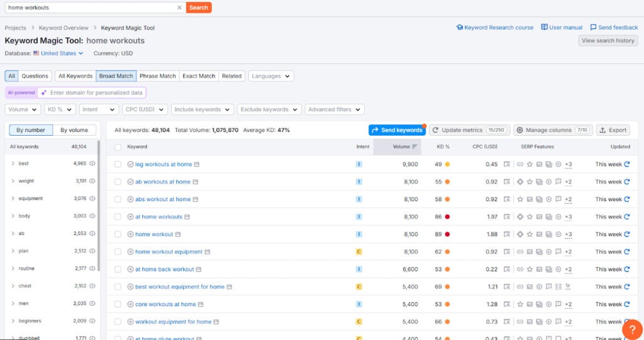Click the Export button
The image size is (644, 340).
tap(613, 130)
